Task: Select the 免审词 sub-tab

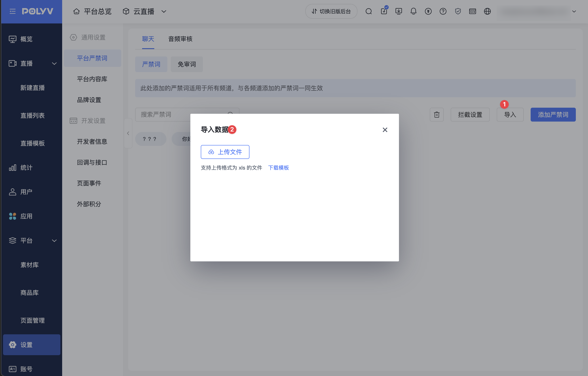Action: click(x=187, y=64)
